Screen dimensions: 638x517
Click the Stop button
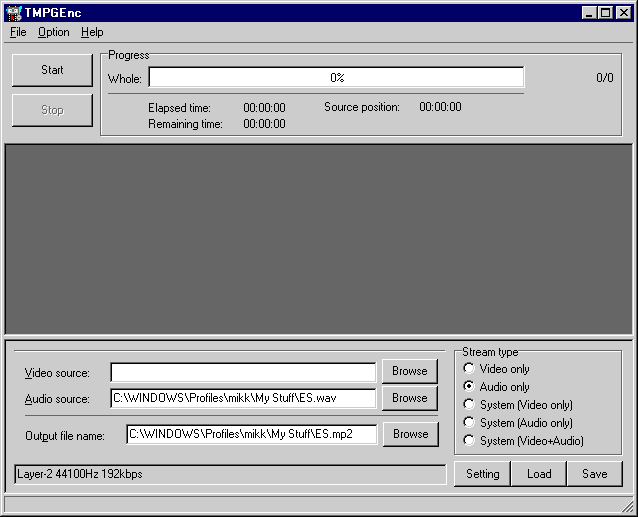(x=52, y=110)
